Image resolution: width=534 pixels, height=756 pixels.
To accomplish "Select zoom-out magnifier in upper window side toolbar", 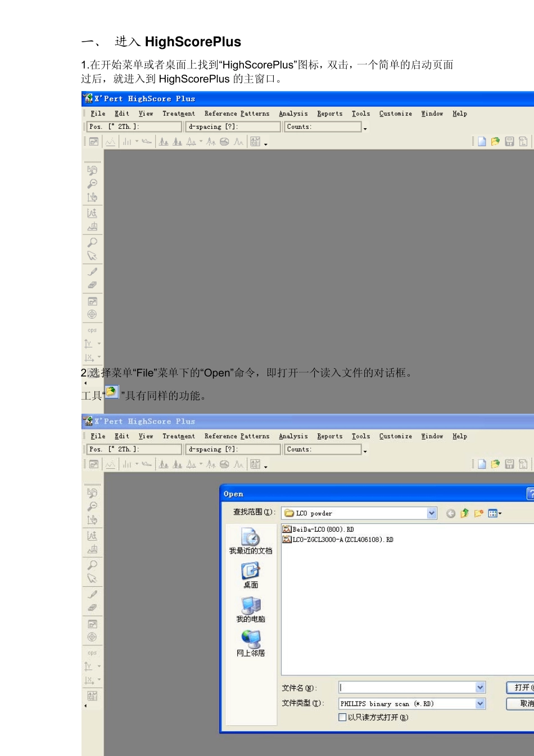I will (92, 184).
